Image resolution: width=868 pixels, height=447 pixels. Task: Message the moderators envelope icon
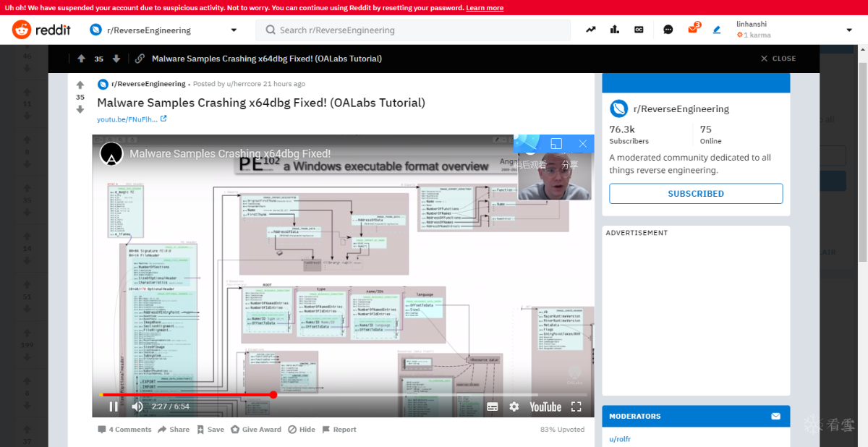(x=775, y=416)
